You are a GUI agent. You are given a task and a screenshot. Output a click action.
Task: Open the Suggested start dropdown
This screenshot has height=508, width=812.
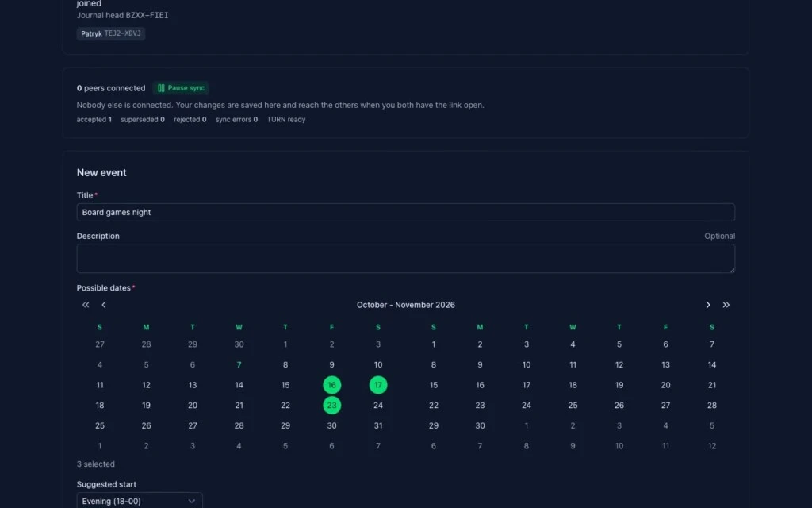(140, 502)
